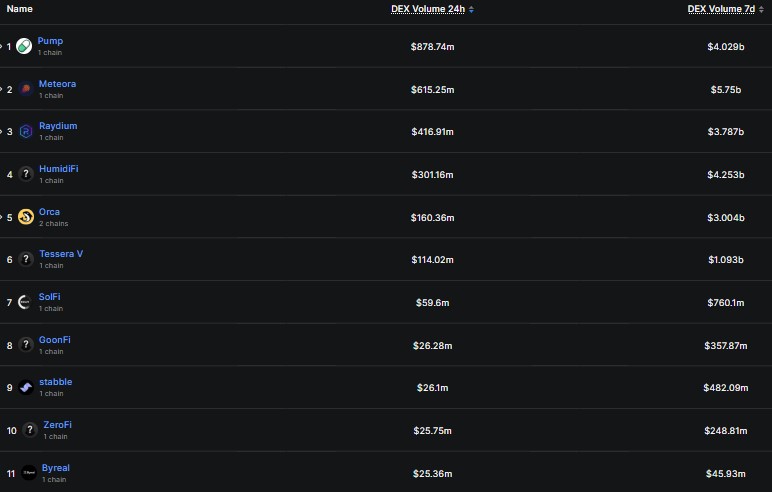This screenshot has width=772, height=492.
Task: Click the SolFi protocol logo icon
Action: (24, 302)
